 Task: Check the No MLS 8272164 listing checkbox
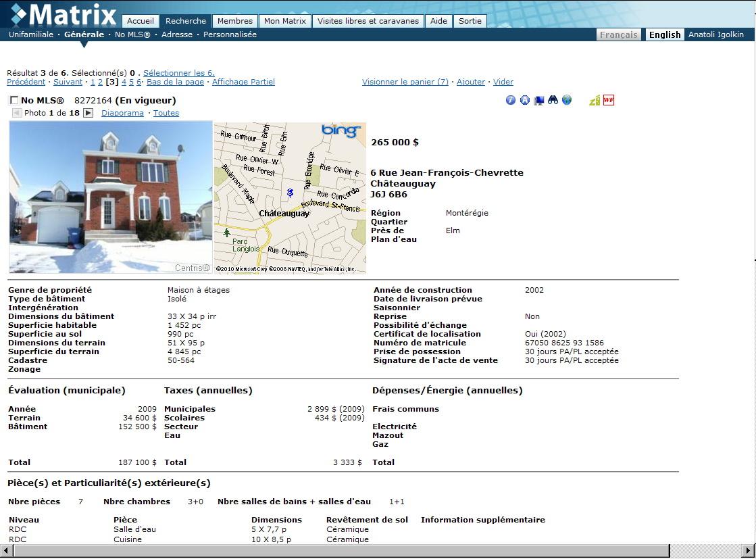coord(14,101)
